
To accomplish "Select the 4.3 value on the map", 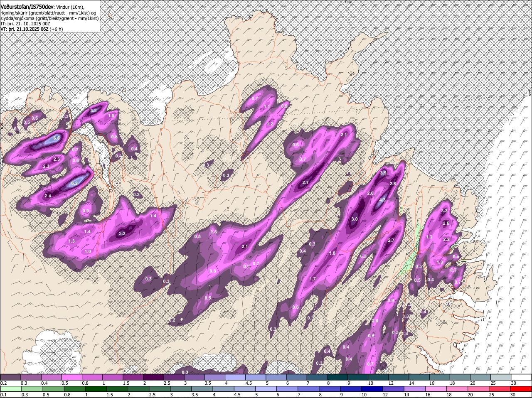I will coord(382,200).
